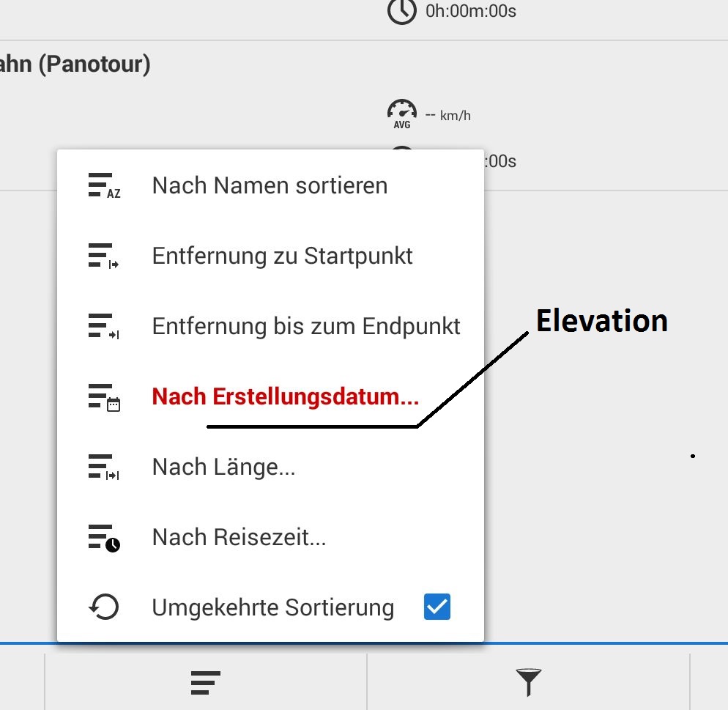
Task: Expand the "Nach Länge..." sort options
Action: pyautogui.click(x=223, y=467)
